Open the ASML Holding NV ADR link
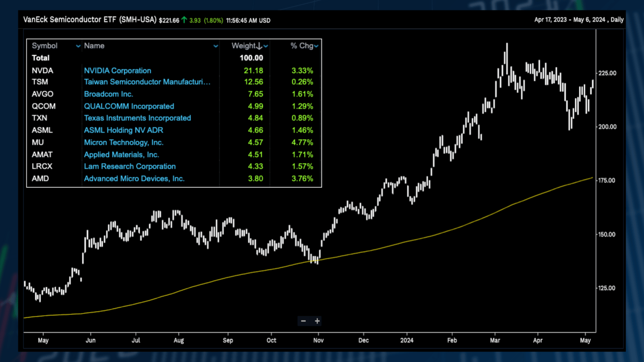 click(x=124, y=130)
